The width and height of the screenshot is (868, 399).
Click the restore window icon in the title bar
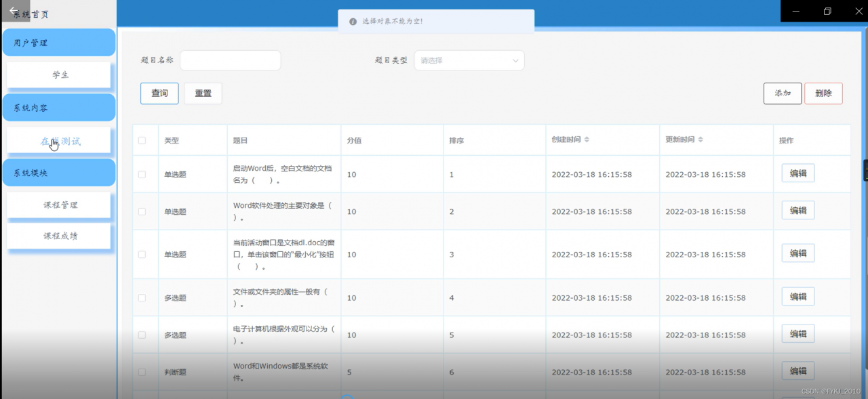pos(827,11)
